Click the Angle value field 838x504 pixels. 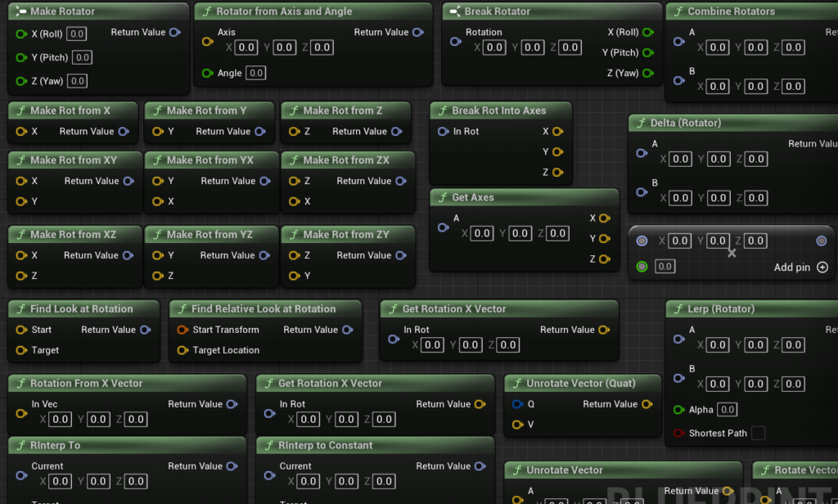255,73
